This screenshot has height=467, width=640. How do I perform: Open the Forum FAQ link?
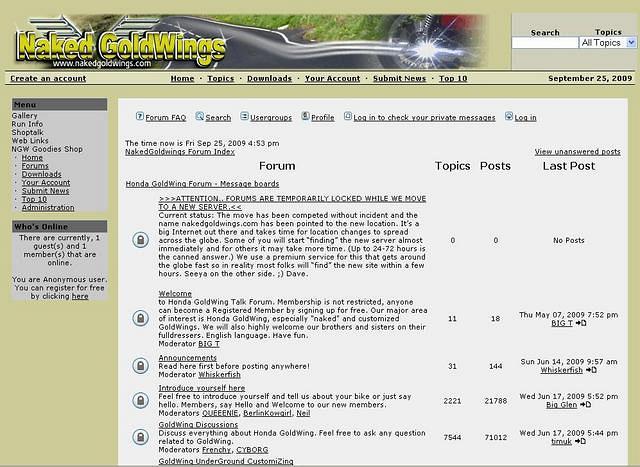166,118
